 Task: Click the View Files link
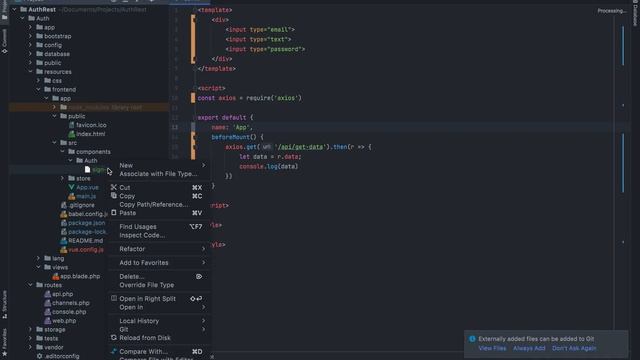(492, 348)
